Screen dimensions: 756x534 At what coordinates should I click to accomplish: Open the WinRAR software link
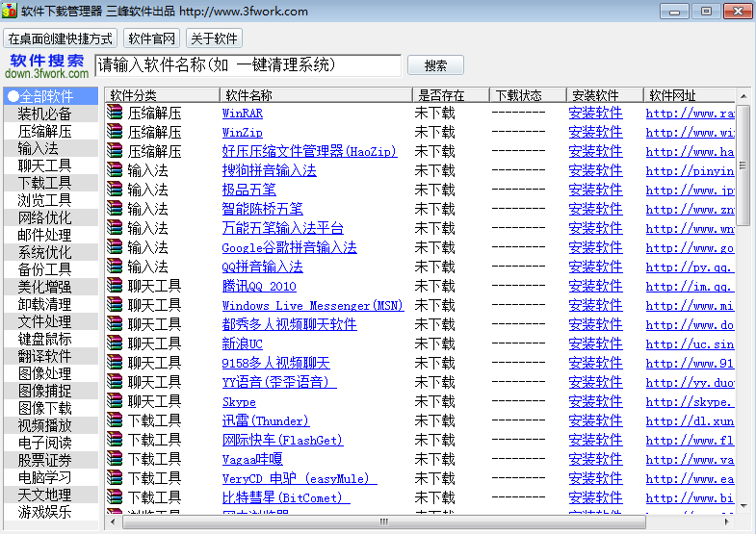[x=243, y=114]
